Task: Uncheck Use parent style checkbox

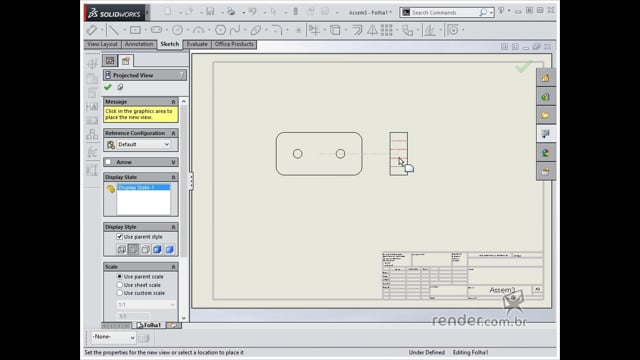Action: [120, 237]
